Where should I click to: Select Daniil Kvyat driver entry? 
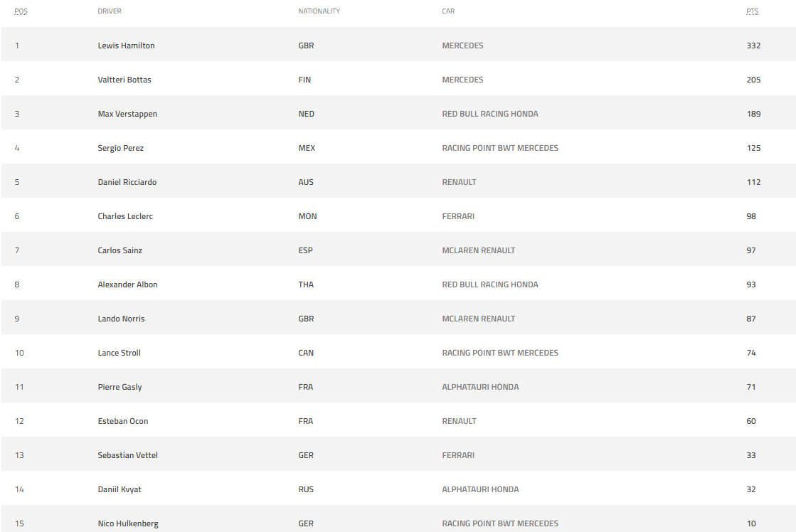point(120,490)
